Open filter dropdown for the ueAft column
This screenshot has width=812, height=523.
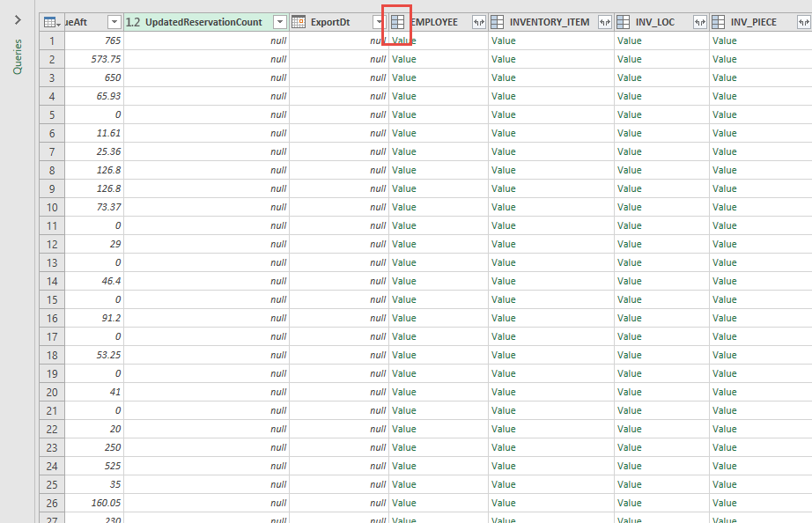click(114, 22)
